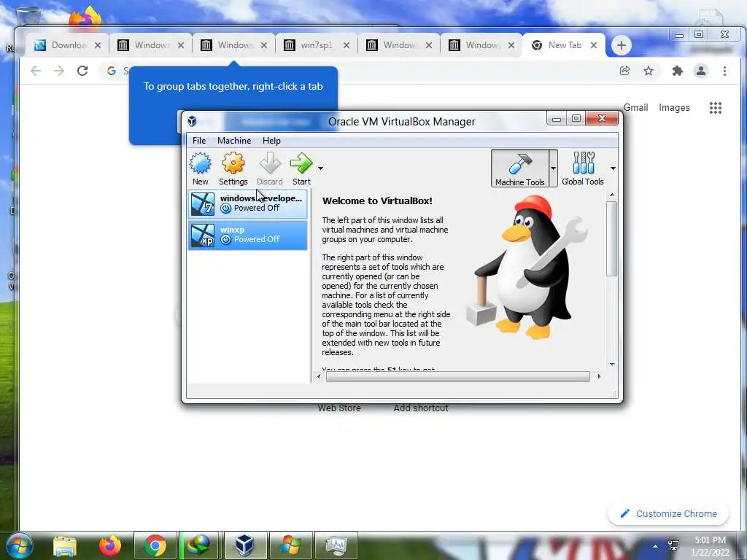The width and height of the screenshot is (747, 560).
Task: Click Chrome back arrow
Action: tap(36, 71)
